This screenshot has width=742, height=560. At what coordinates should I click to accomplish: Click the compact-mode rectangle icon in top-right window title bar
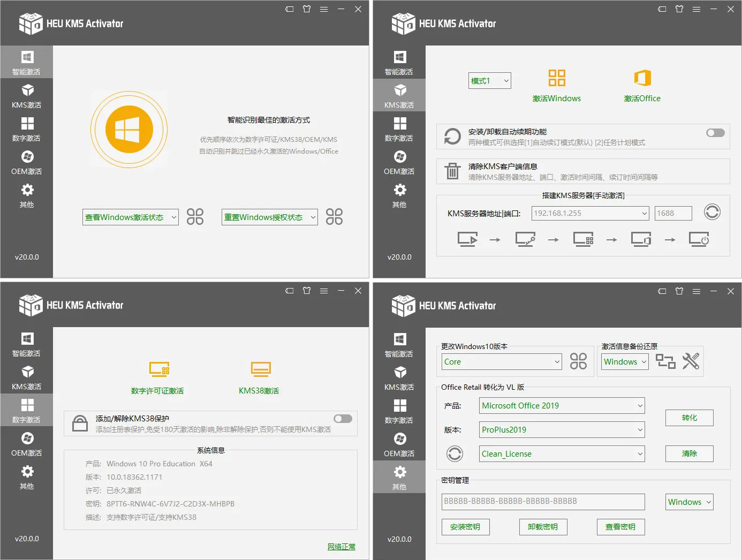pos(662,9)
